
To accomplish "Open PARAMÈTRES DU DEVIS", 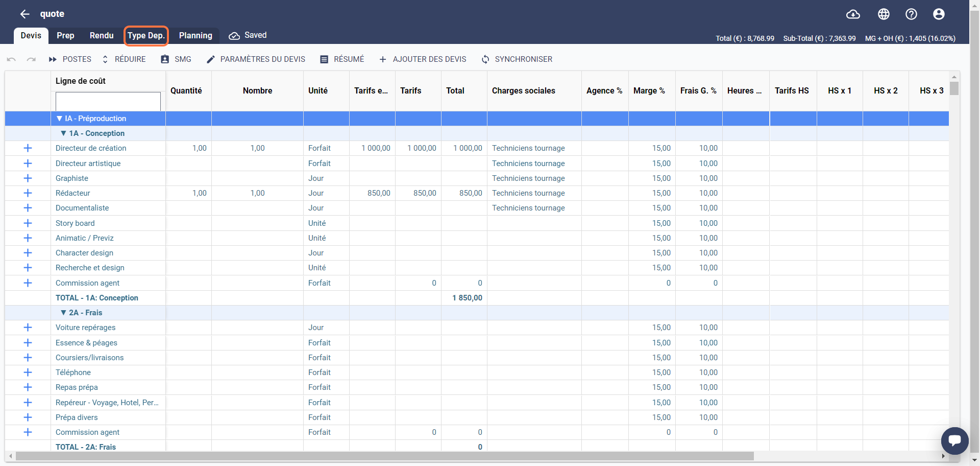I will tap(256, 59).
